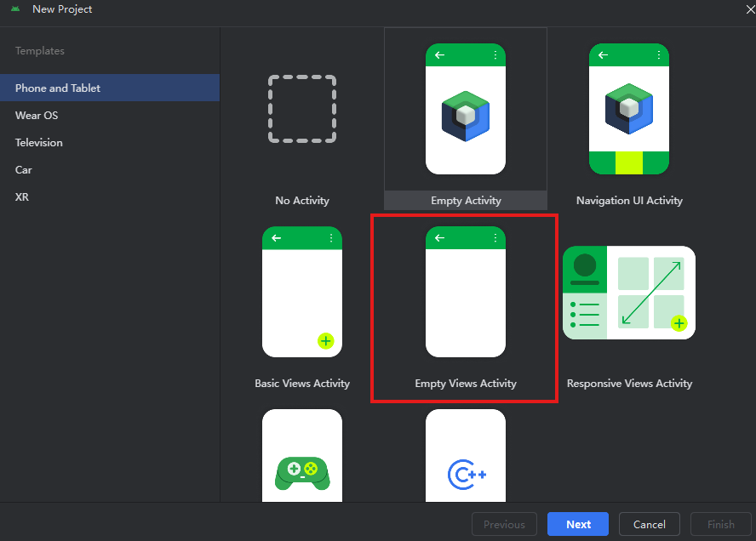This screenshot has width=756, height=541.
Task: Click the gamepad Game Activity template icon
Action: click(x=302, y=468)
